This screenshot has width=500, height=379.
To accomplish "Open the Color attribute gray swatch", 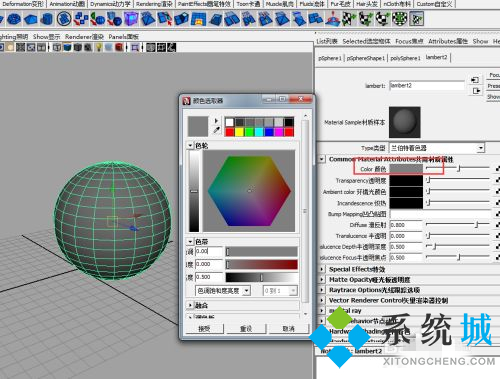I will (x=406, y=169).
